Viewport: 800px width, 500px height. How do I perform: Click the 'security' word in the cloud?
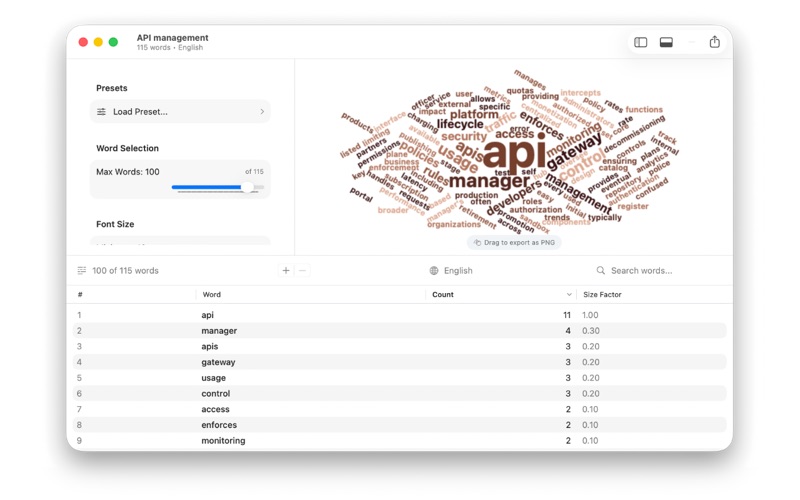pyautogui.click(x=464, y=136)
